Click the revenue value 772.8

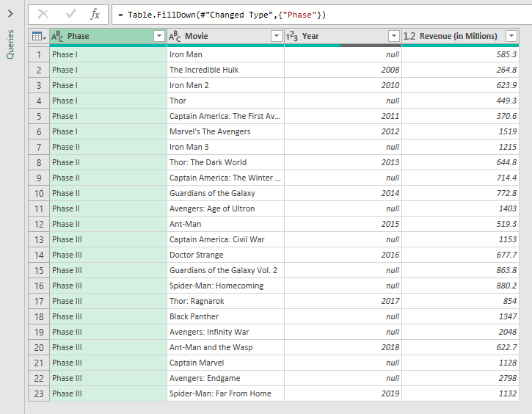click(x=460, y=194)
